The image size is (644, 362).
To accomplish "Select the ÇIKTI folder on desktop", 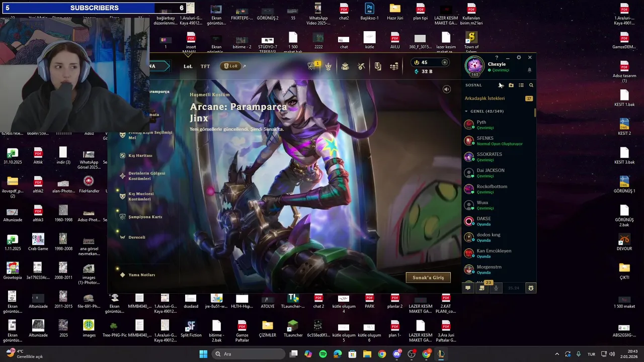I will [624, 270].
